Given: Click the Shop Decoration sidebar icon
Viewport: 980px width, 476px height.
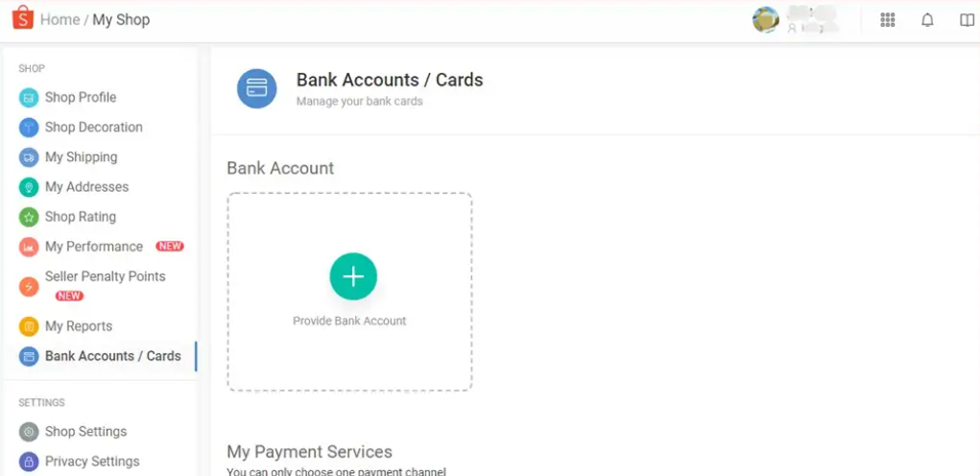Looking at the screenshot, I should pos(29,128).
